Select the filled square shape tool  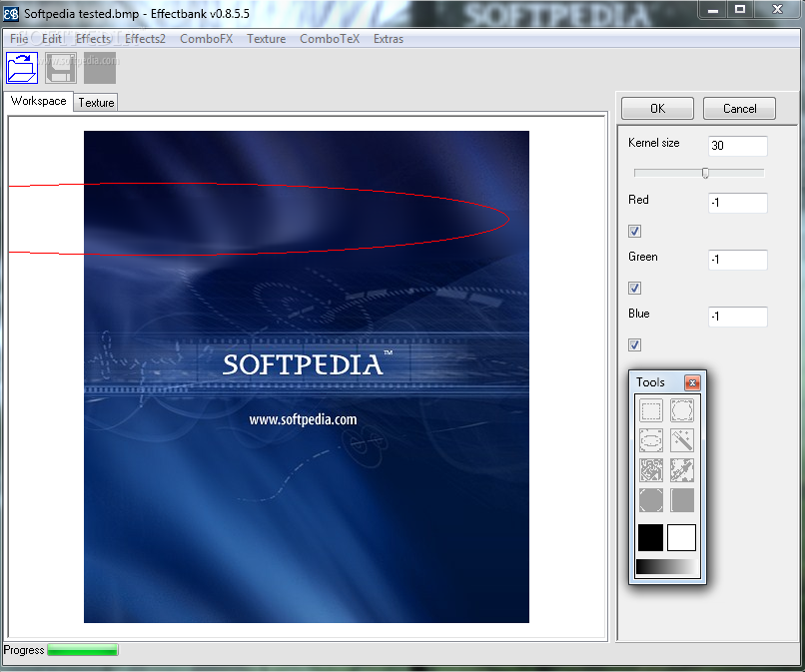(682, 500)
